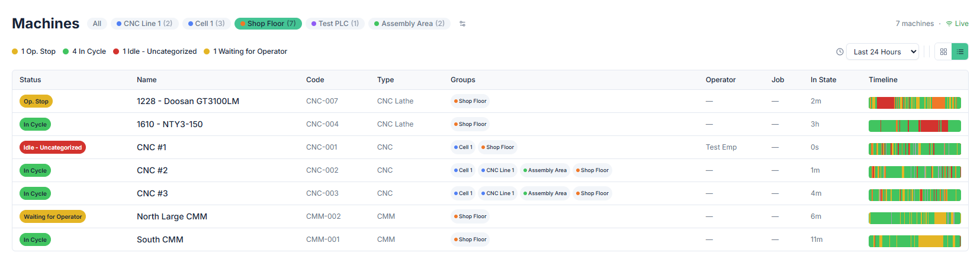Click the Op. Stop status badge

coord(36,101)
